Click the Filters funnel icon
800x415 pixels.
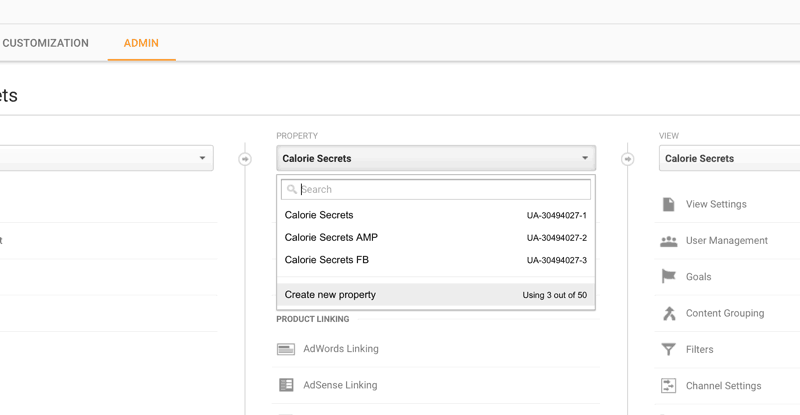pos(668,350)
